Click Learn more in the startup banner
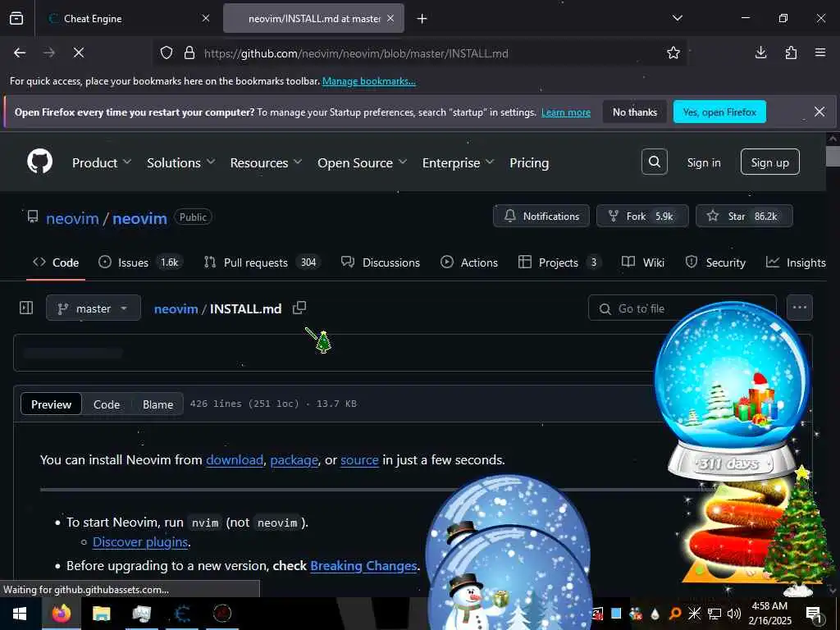Viewport: 840px width, 630px height. [566, 112]
